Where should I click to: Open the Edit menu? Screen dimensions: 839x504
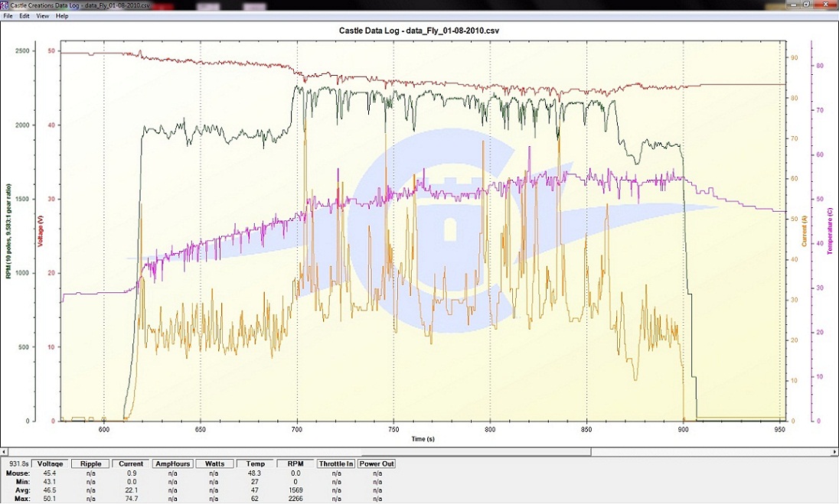point(24,16)
